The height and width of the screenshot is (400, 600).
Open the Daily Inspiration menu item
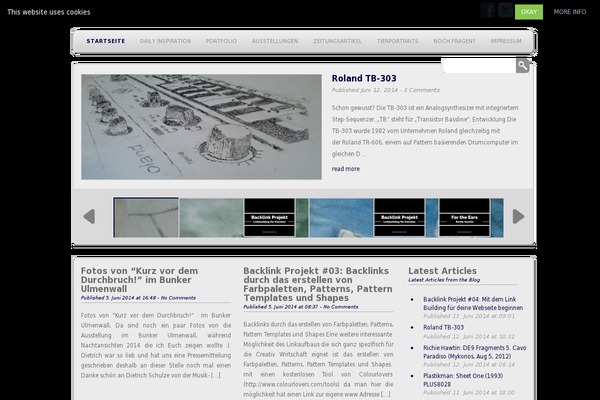(165, 41)
